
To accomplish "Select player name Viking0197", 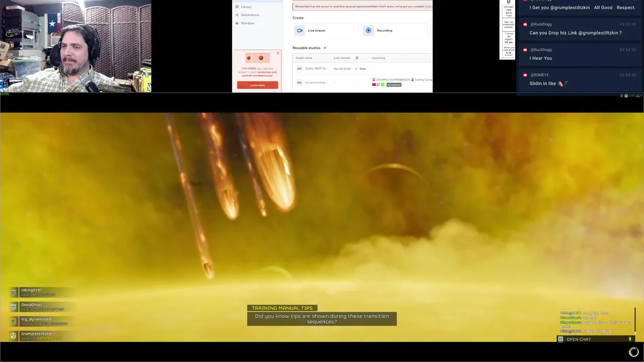I will [31, 290].
